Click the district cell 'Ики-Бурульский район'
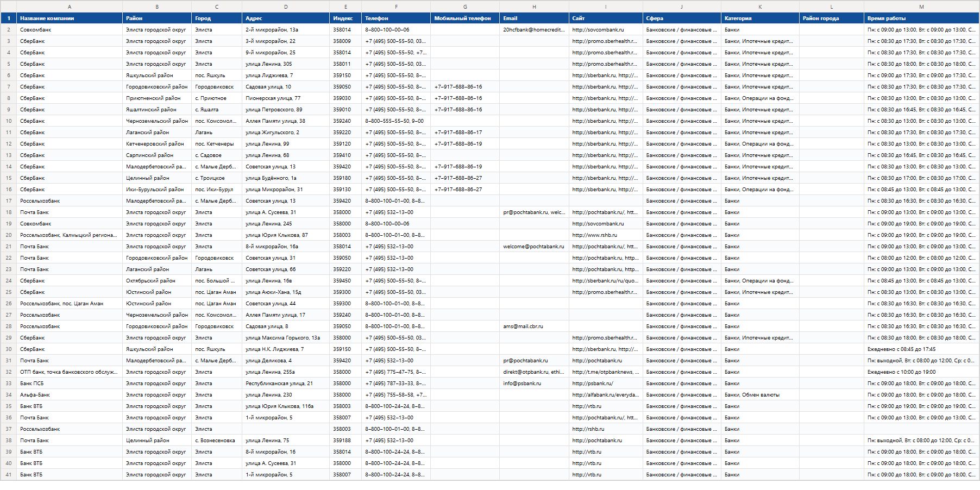Image resolution: width=980 pixels, height=490 pixels. (x=157, y=190)
